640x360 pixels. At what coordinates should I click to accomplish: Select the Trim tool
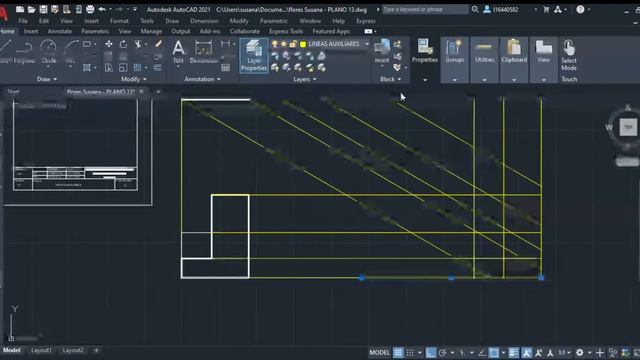tap(138, 44)
